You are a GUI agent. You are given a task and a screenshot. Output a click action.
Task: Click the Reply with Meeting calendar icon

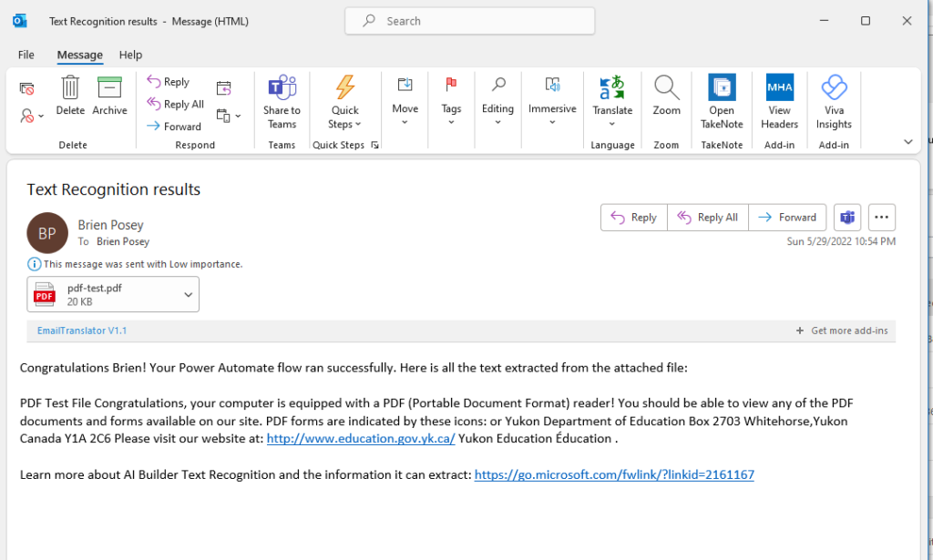click(x=224, y=88)
